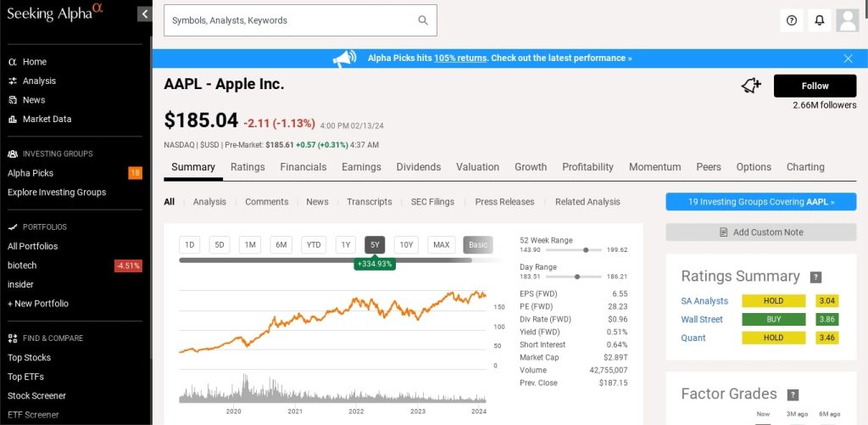Switch to the Dividends tab

pyautogui.click(x=418, y=167)
